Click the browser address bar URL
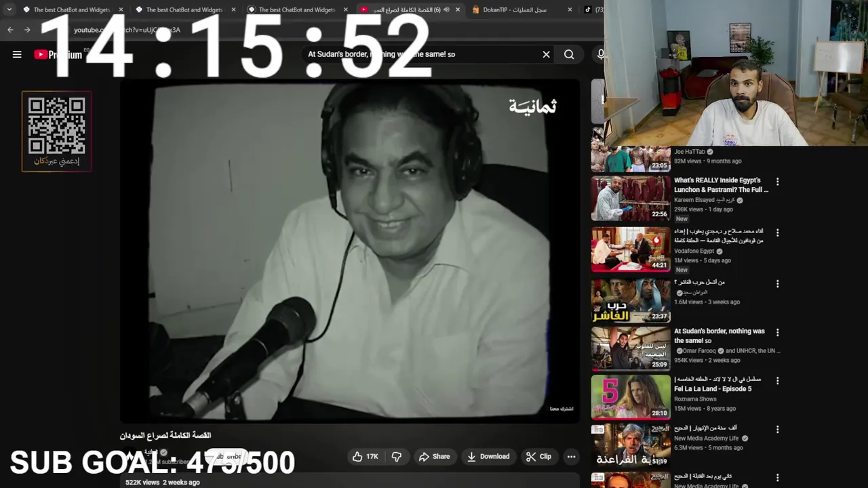 point(127,30)
